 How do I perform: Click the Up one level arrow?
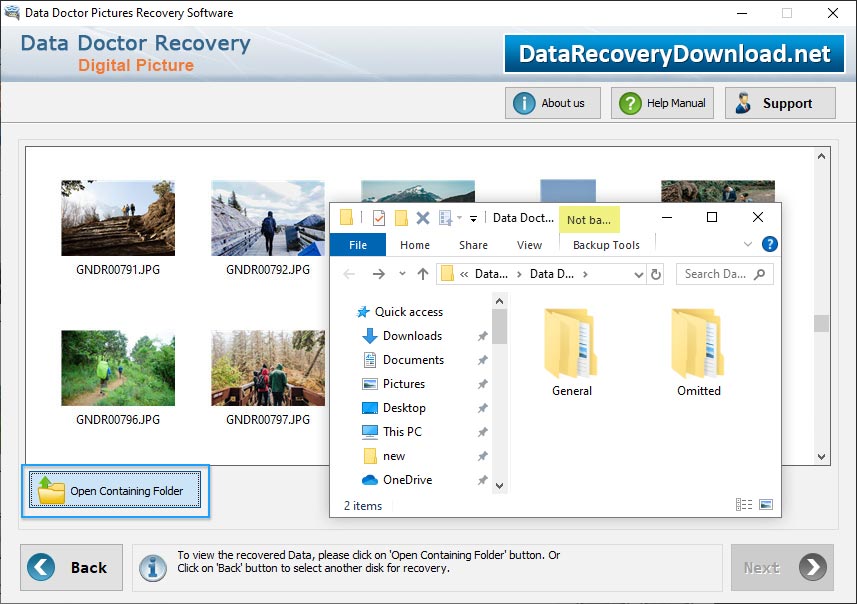(x=422, y=274)
